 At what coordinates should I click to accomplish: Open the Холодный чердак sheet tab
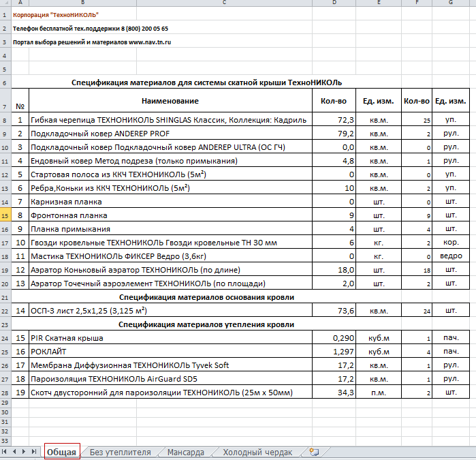(x=257, y=452)
